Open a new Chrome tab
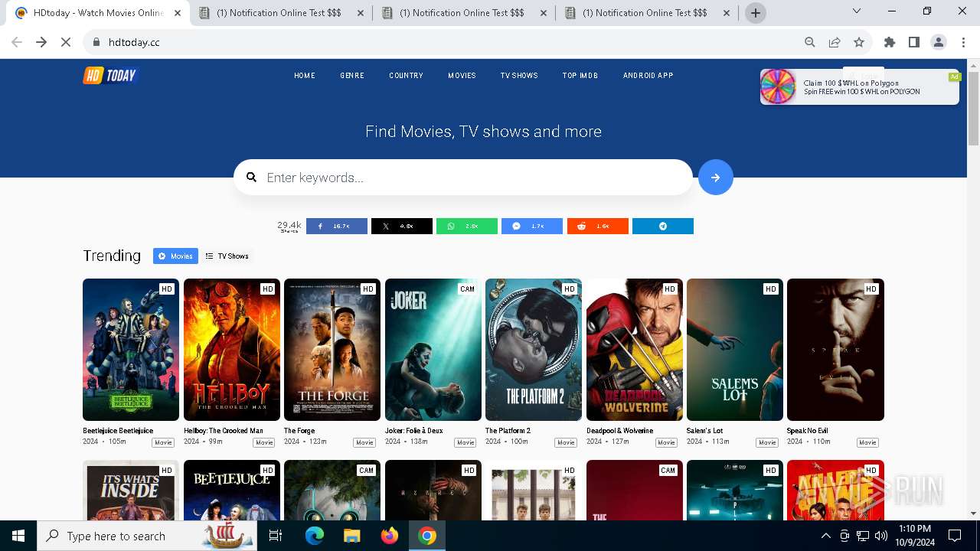 tap(756, 13)
